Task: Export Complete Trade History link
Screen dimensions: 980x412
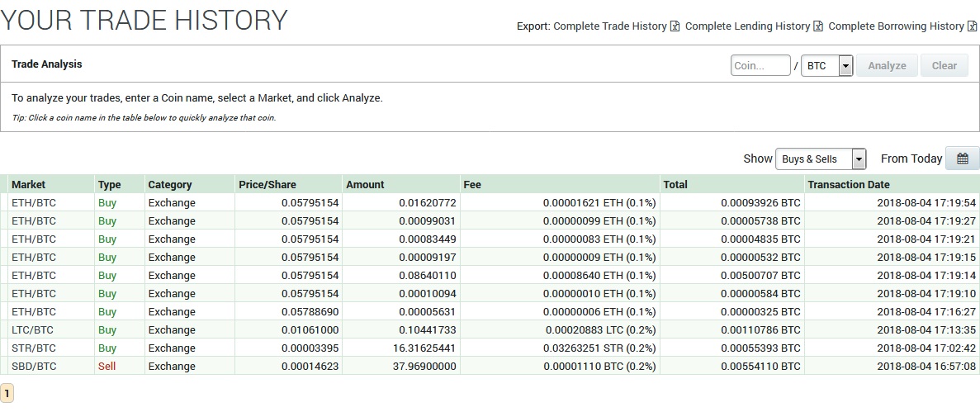Action: (x=610, y=26)
